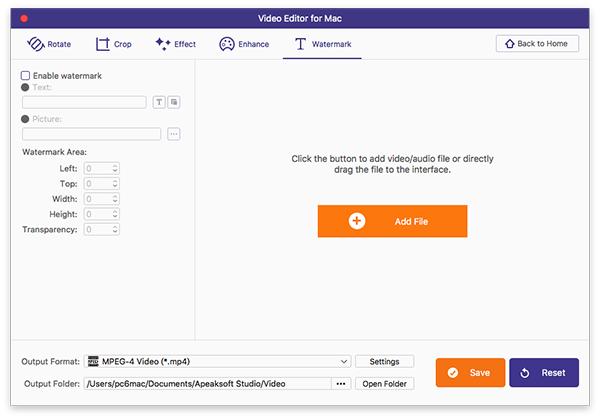Click the picture path input field
Screen dimensions: 600x419
91,134
